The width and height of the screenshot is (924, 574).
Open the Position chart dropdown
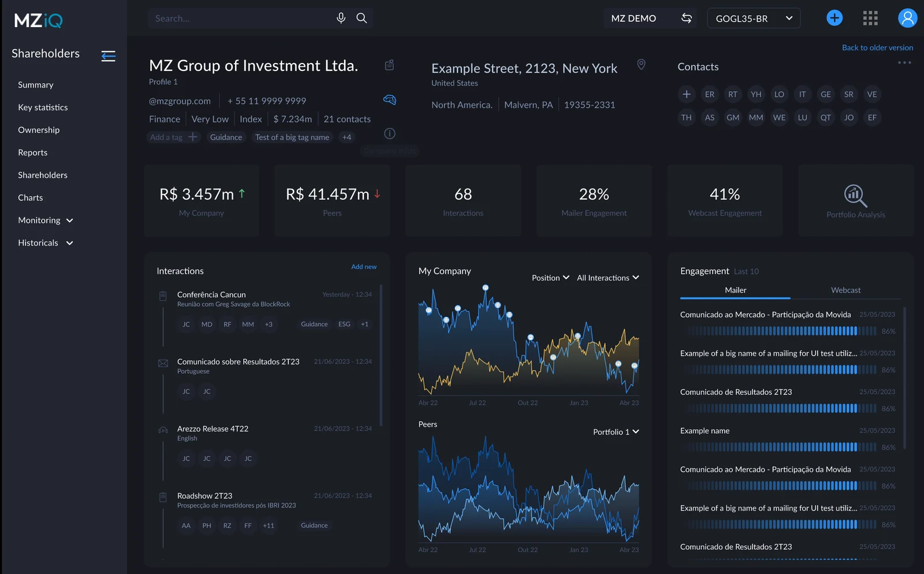click(550, 278)
